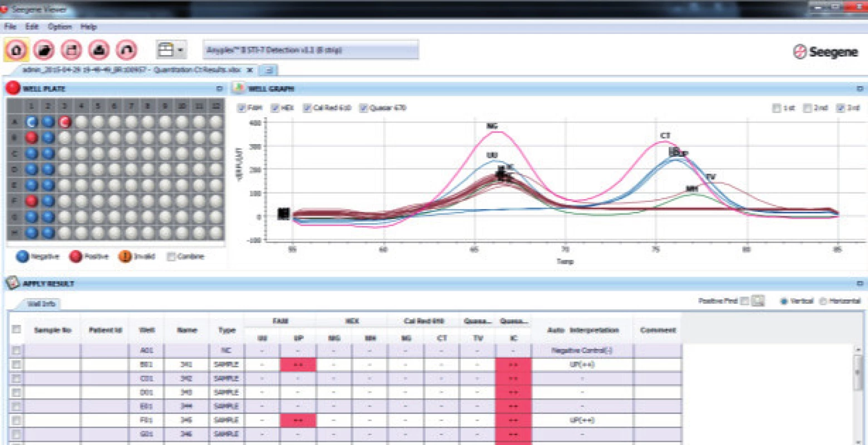Click the Positive Find search icon

click(758, 301)
